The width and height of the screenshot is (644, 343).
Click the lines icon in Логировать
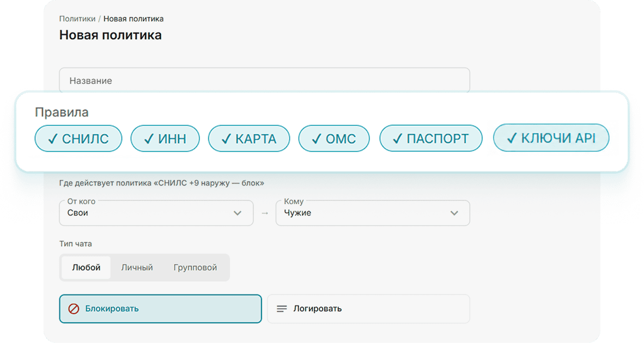[282, 309]
